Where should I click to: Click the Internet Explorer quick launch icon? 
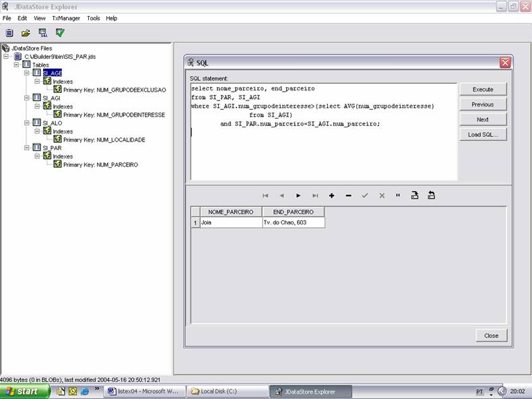(x=84, y=392)
